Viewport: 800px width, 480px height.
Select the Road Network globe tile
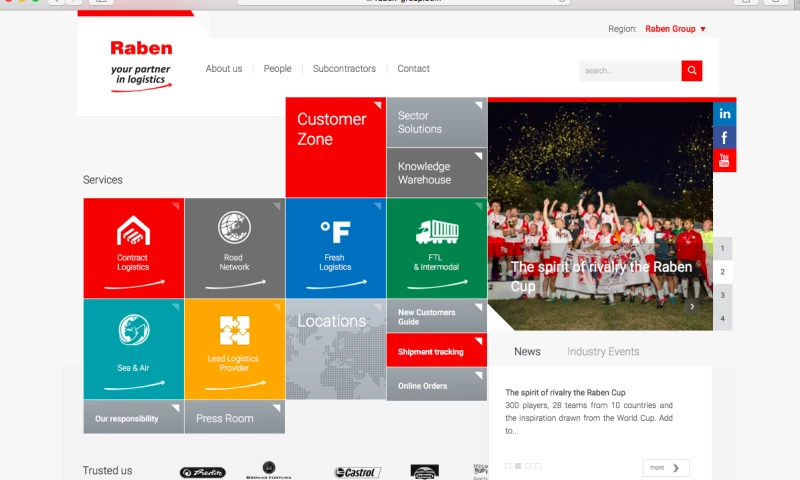point(234,248)
